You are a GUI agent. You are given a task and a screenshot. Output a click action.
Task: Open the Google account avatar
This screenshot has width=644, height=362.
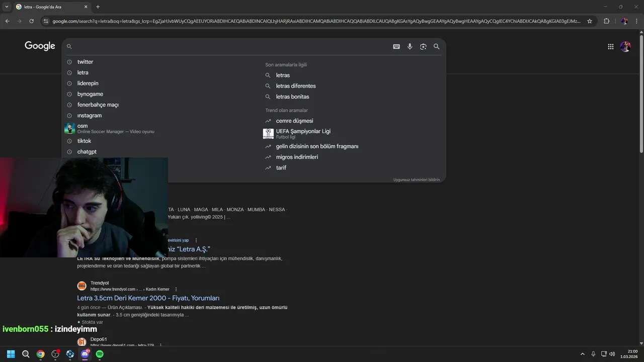coord(625,46)
